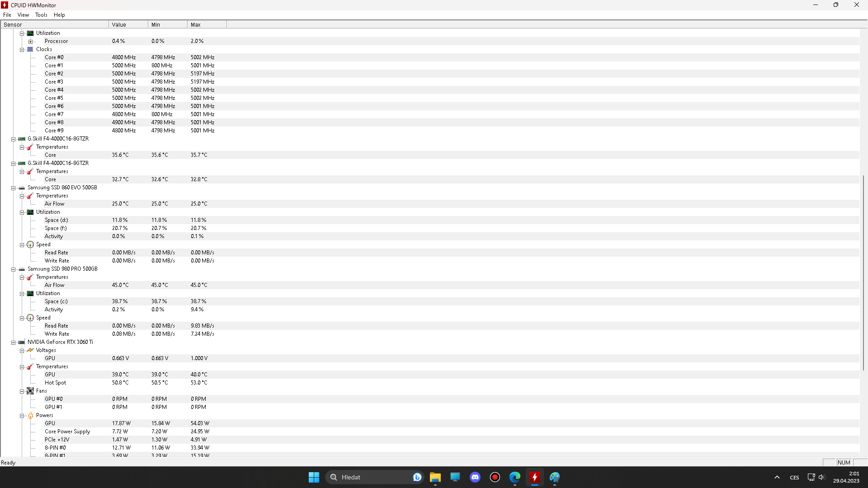Screen dimensions: 868x488
Task: Select the Space (d:) utilization row
Action: pos(430,220)
